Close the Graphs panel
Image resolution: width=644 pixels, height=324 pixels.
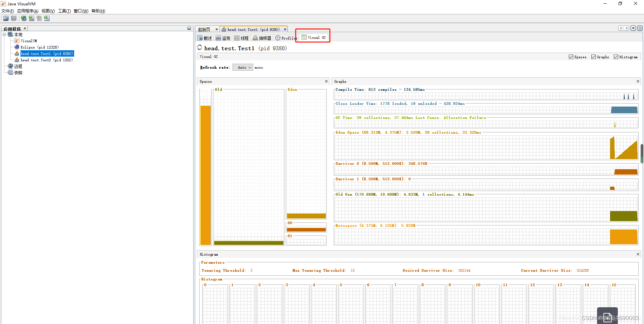click(638, 81)
